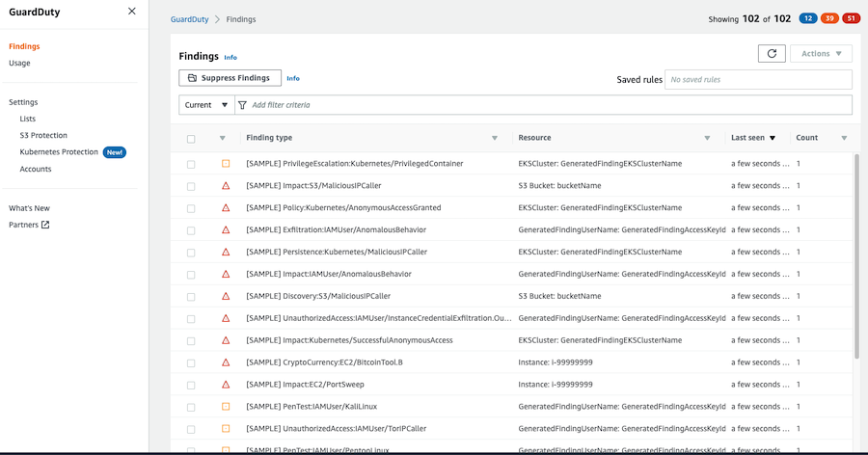Check the Impact:EC2/PortSweep row
The height and width of the screenshot is (455, 868).
(x=191, y=386)
